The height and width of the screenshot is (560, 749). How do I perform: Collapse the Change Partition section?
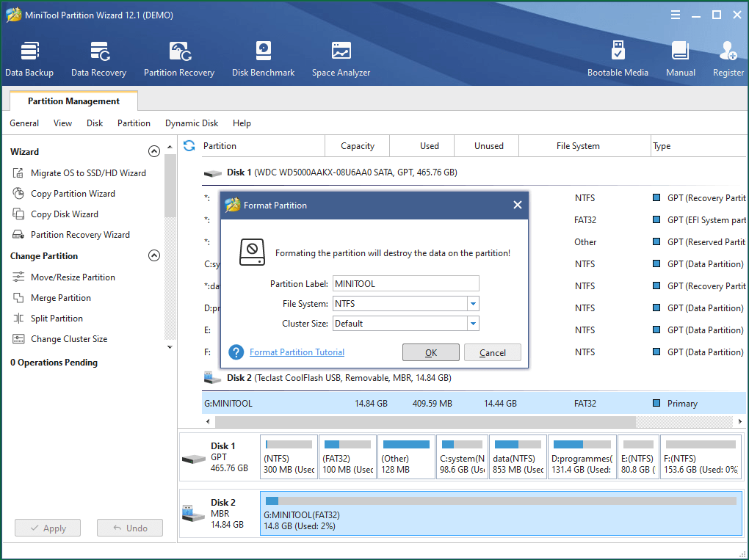[153, 255]
